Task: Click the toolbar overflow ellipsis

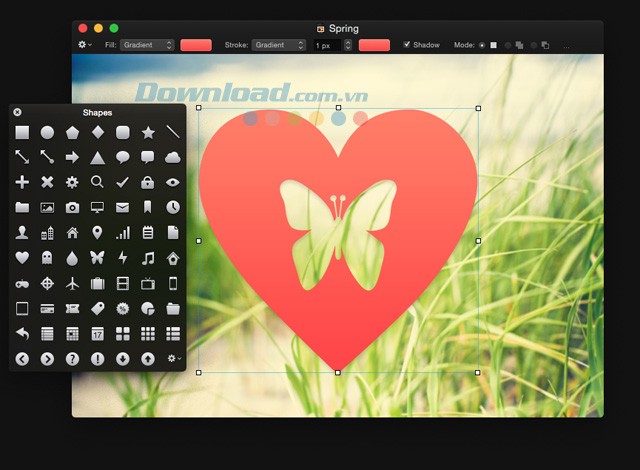Action: point(566,47)
